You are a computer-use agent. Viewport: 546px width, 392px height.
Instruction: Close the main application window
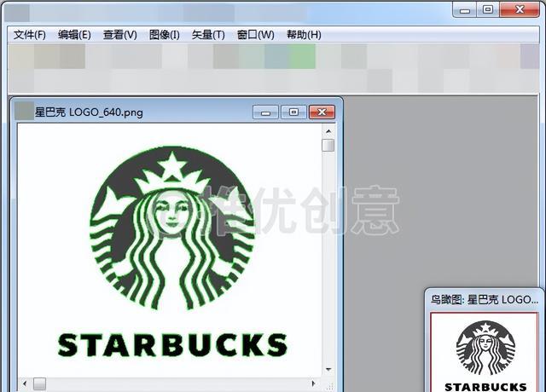point(520,9)
